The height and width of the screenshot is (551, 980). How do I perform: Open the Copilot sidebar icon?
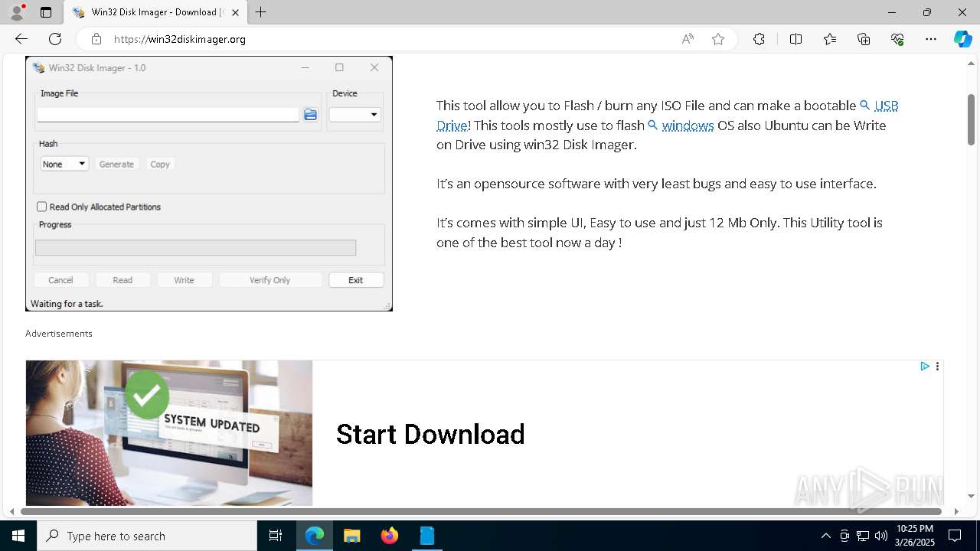[x=962, y=39]
